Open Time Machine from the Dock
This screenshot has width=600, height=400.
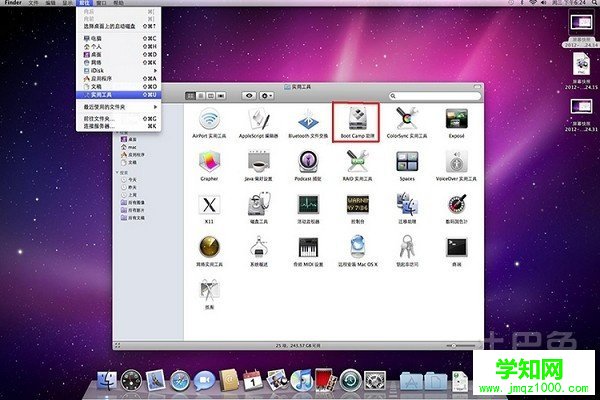click(350, 380)
